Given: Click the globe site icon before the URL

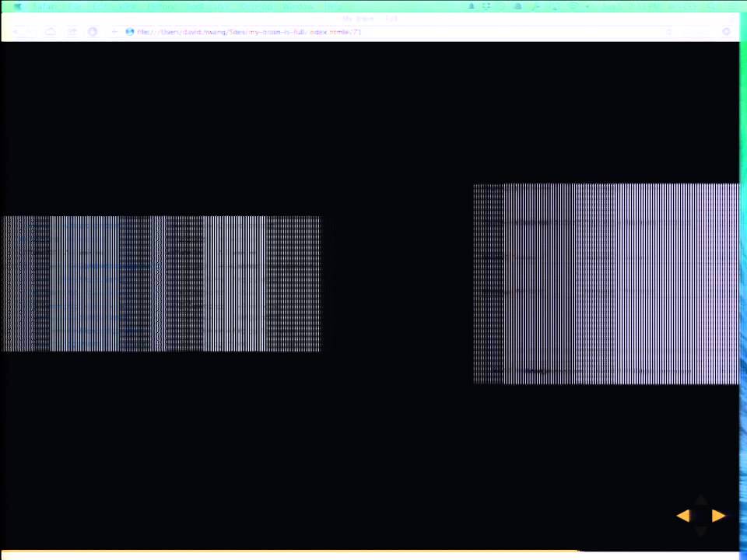Looking at the screenshot, I should (130, 32).
